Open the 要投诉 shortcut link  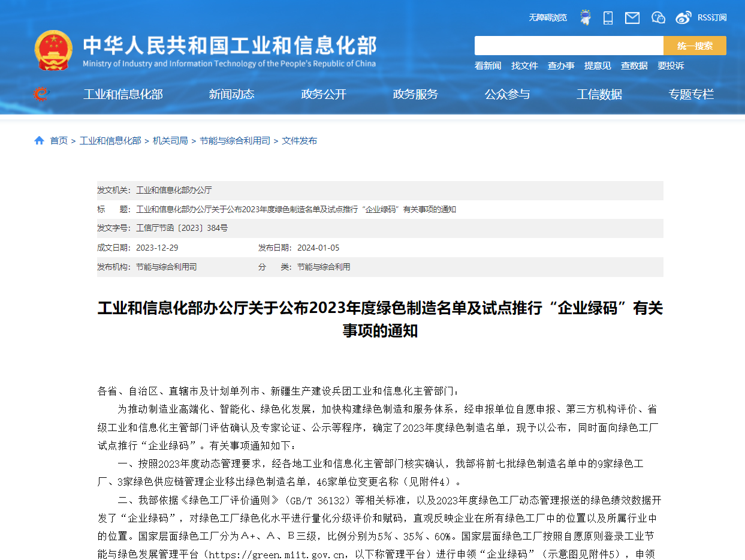671,65
